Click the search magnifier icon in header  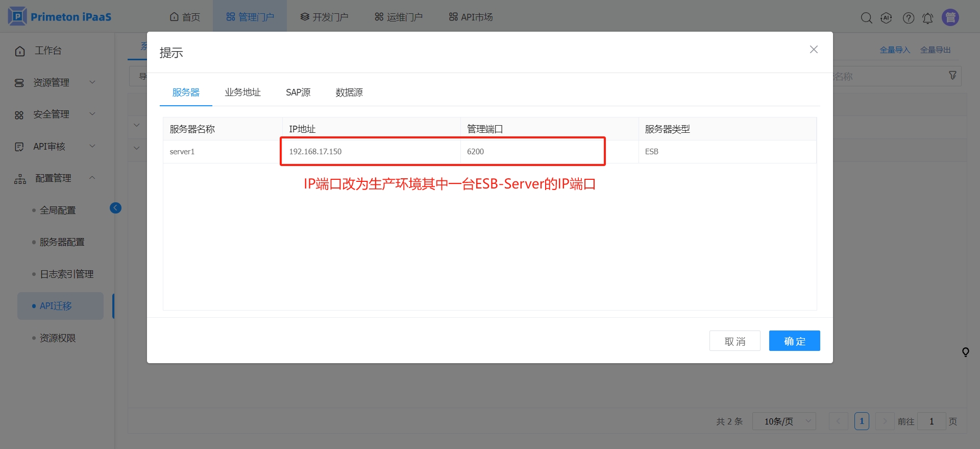click(x=866, y=18)
